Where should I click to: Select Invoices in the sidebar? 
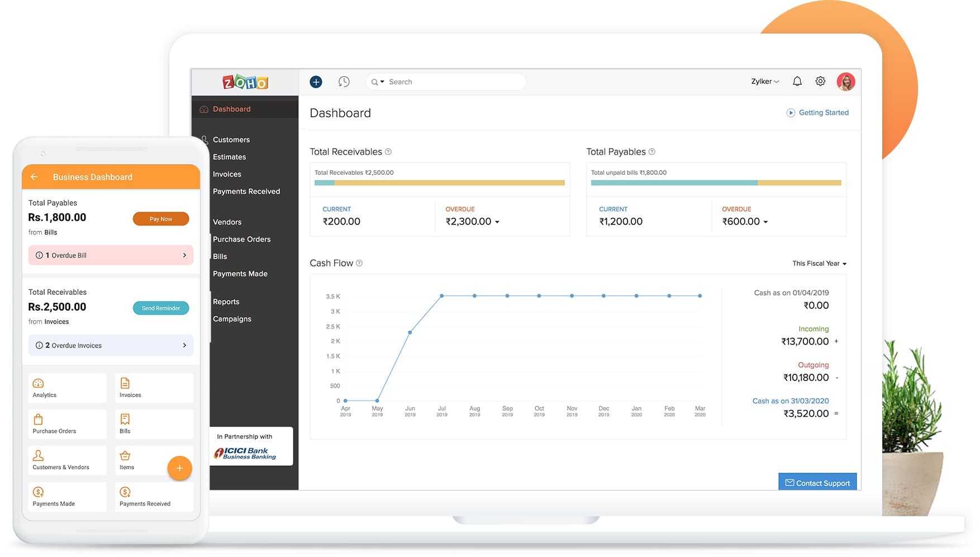click(x=227, y=174)
